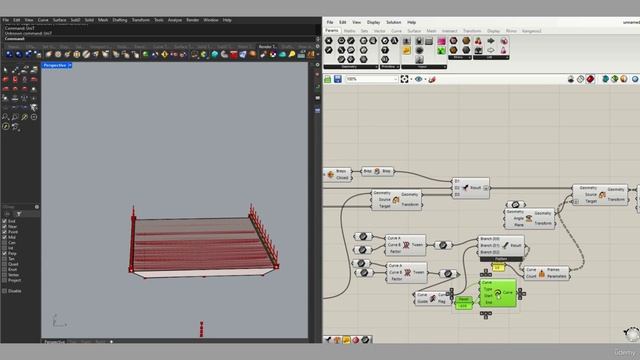Select the Geometry Angle Plane component on the canvas
The height and width of the screenshot is (360, 640).
point(529,219)
